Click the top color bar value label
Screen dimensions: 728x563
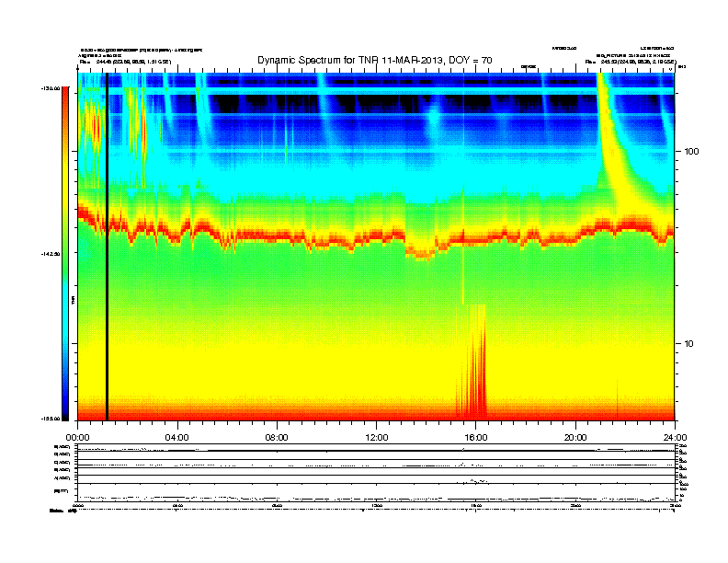[51, 88]
